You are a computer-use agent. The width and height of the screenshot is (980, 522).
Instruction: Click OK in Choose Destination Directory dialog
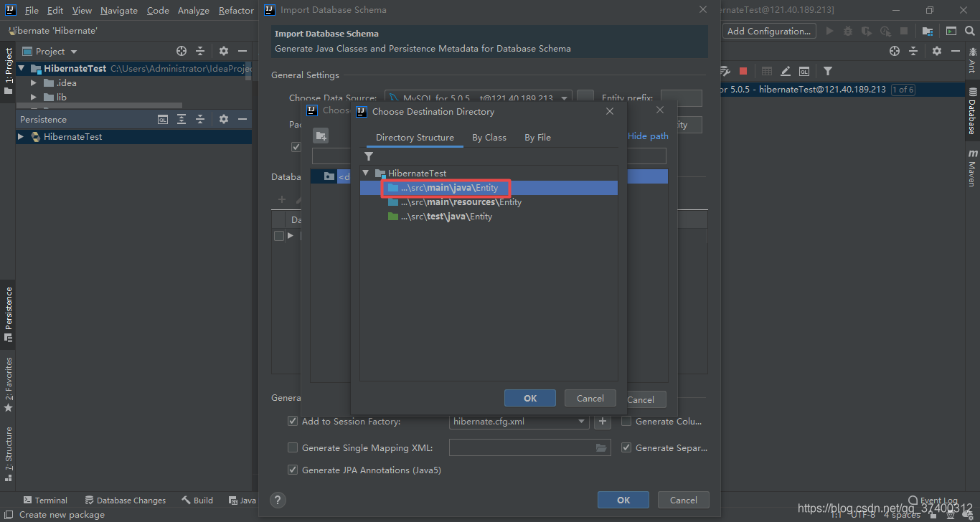530,399
